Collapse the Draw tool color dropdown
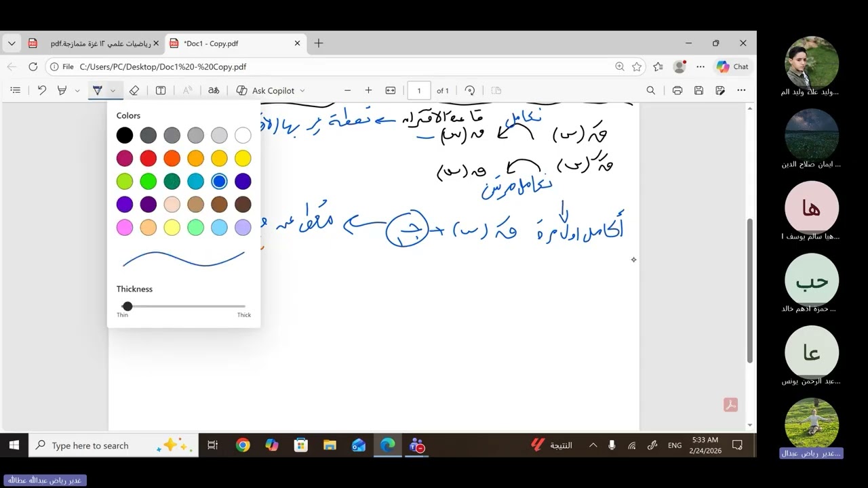Viewport: 868px width, 488px height. coord(113,90)
